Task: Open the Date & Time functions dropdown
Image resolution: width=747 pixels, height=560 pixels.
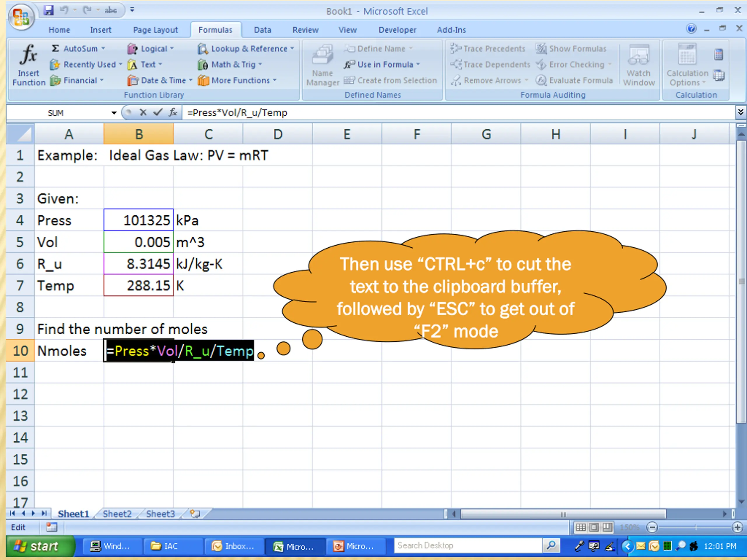Action: 160,80
